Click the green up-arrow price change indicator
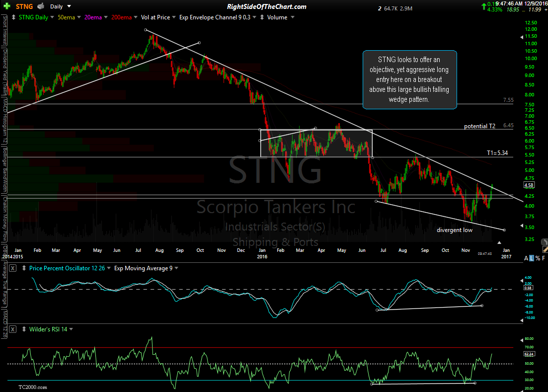The width and height of the screenshot is (548, 392). (484, 6)
